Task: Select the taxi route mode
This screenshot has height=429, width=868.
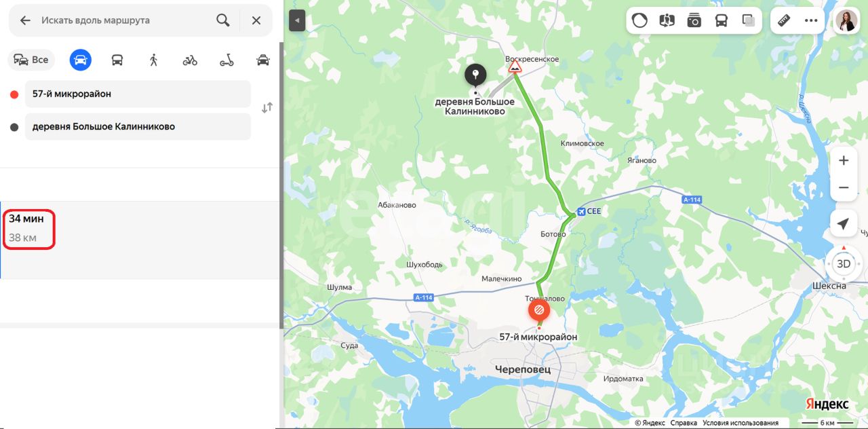Action: [x=263, y=60]
